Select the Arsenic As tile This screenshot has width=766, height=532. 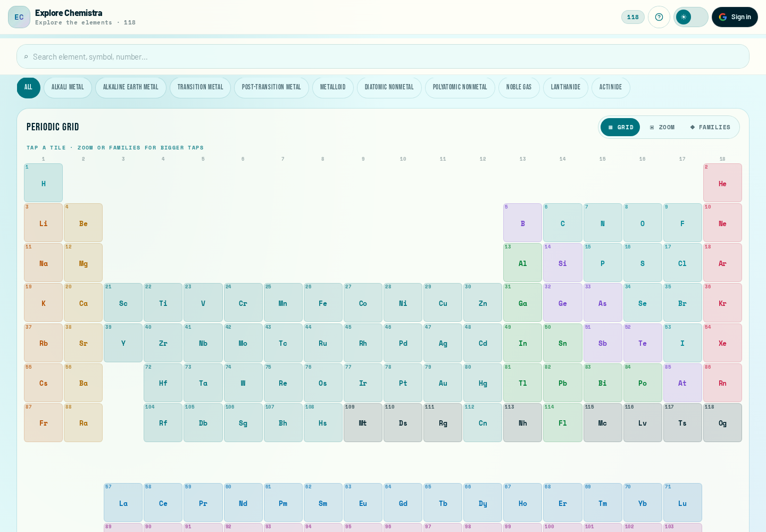click(603, 303)
